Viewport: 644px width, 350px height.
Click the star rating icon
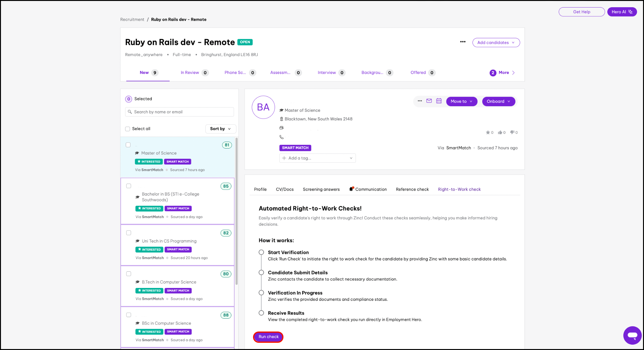click(488, 133)
